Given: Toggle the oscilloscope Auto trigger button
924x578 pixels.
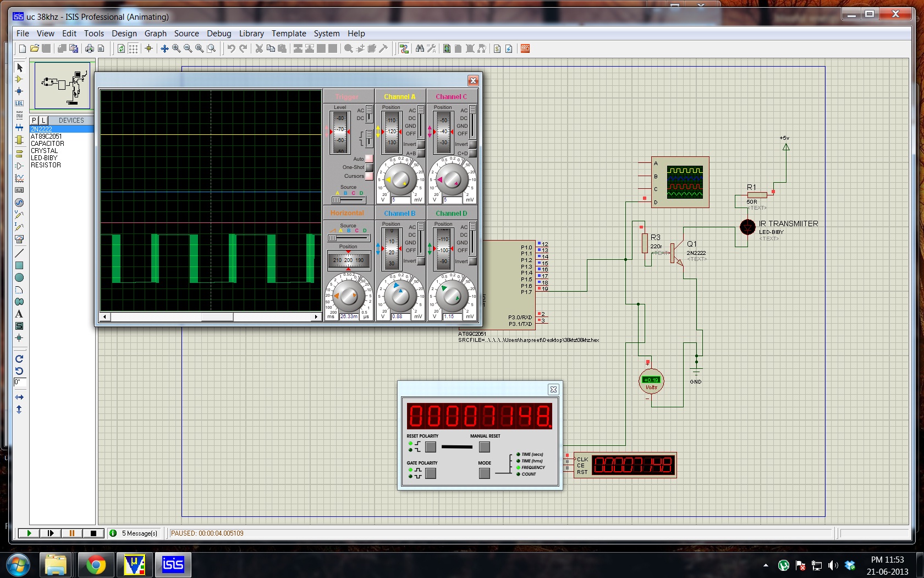Looking at the screenshot, I should pyautogui.click(x=369, y=159).
